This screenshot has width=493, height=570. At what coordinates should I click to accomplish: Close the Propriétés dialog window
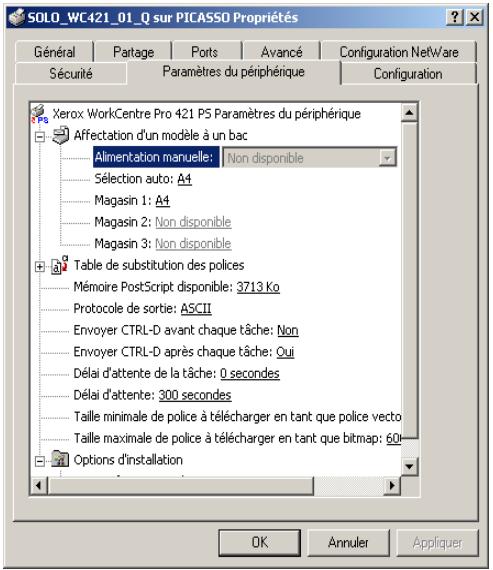(x=474, y=17)
